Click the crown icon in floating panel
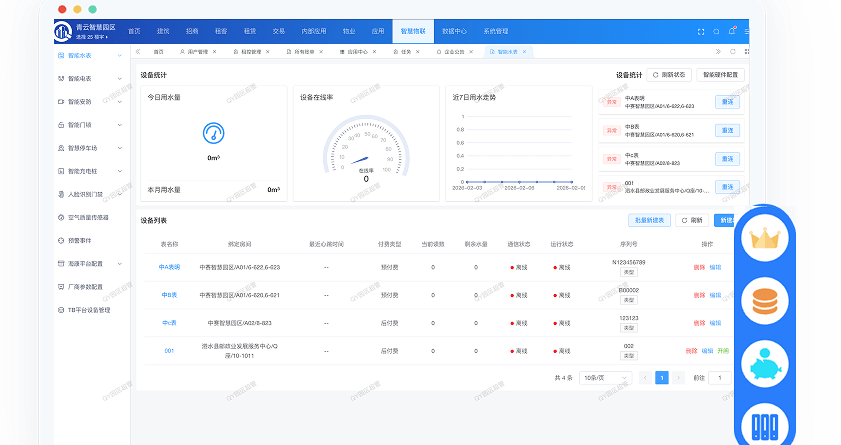841x445 pixels. [765, 239]
